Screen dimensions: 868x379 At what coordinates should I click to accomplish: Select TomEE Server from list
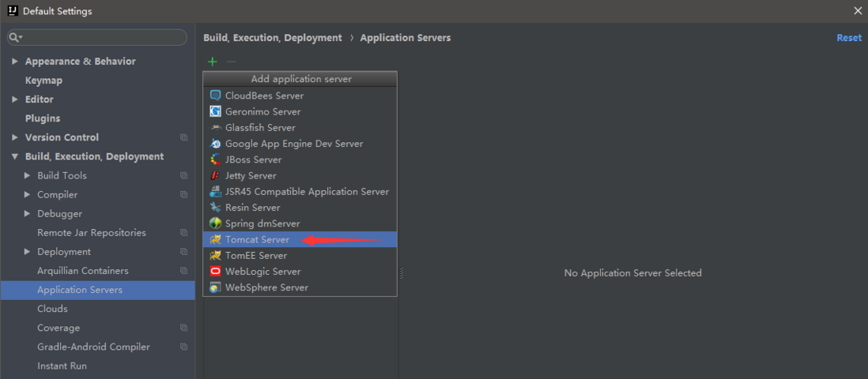[x=300, y=256]
